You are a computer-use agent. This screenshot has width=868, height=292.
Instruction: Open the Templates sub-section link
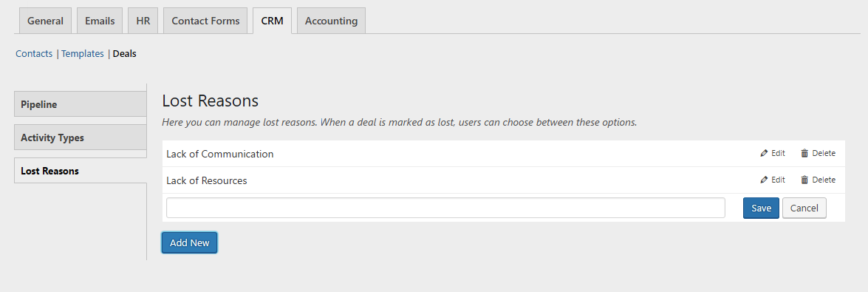tap(83, 54)
